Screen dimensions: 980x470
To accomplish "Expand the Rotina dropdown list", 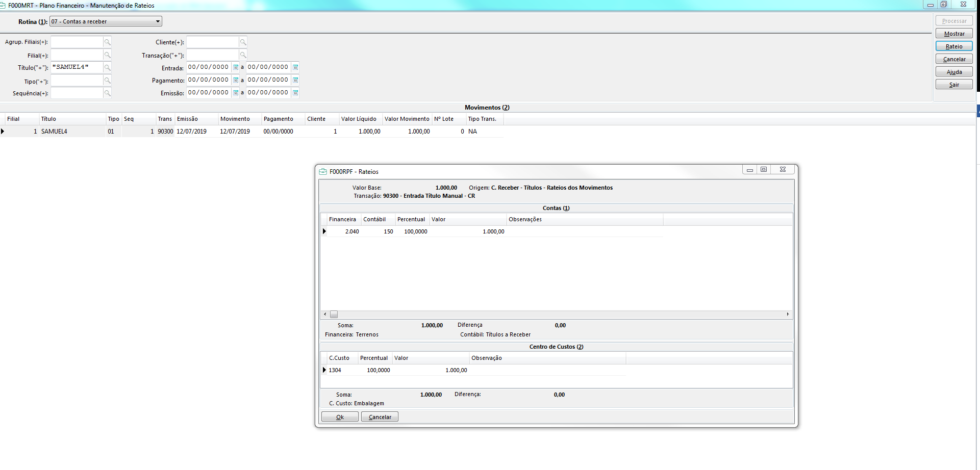I will point(158,21).
